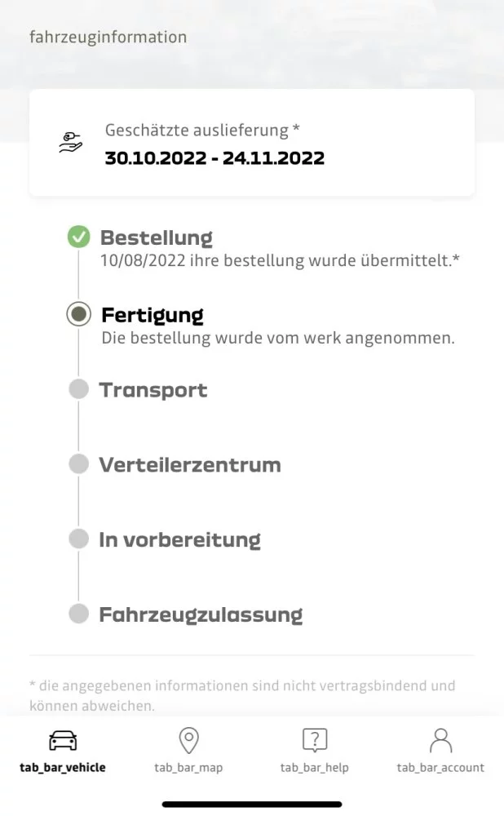This screenshot has height=816, width=504.
Task: Select the Transport step label
Action: click(x=153, y=390)
